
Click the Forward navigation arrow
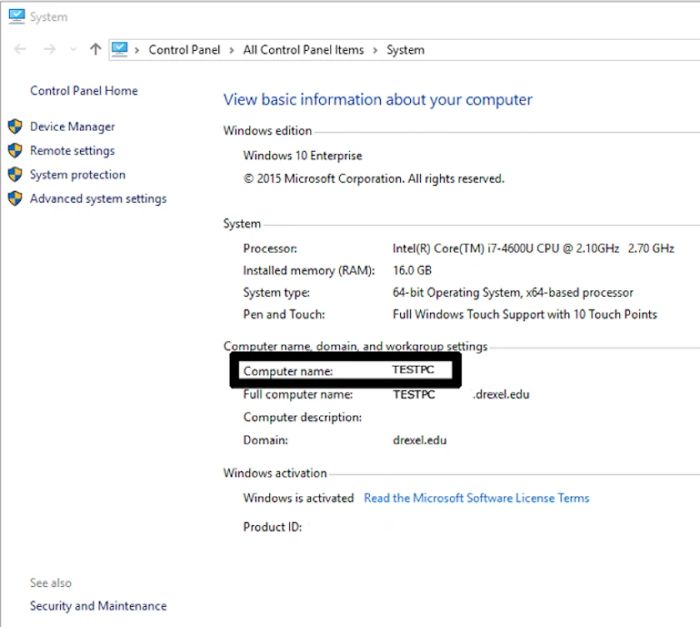46,49
